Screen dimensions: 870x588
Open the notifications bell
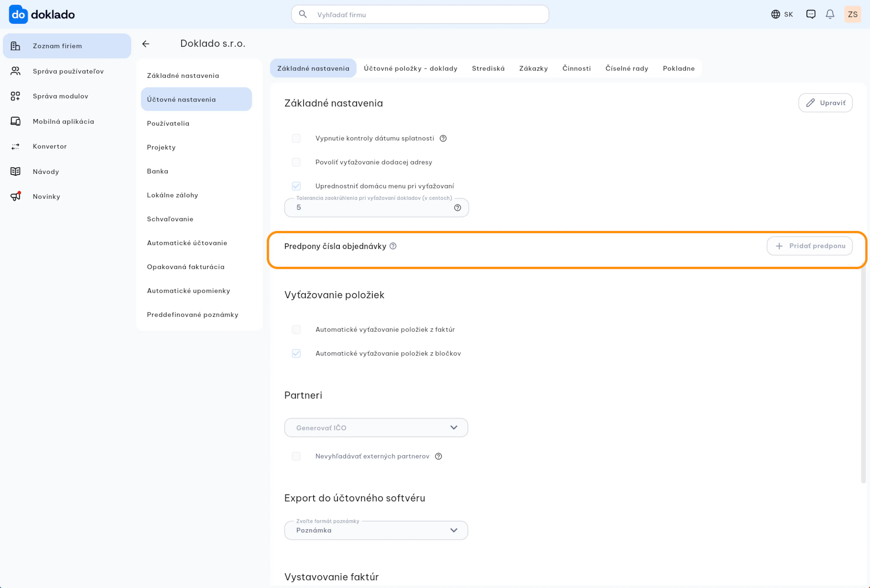[830, 14]
